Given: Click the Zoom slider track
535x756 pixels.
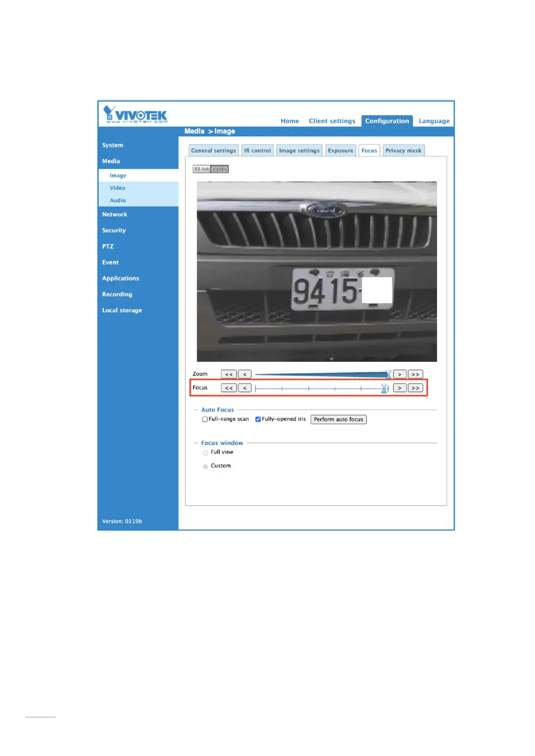Looking at the screenshot, I should 322,374.
